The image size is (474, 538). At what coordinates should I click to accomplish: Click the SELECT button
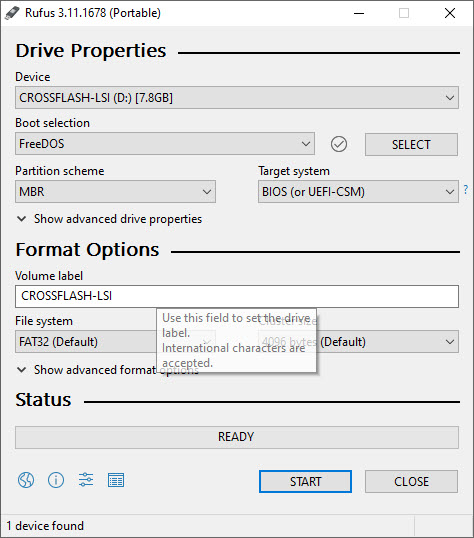pyautogui.click(x=411, y=144)
